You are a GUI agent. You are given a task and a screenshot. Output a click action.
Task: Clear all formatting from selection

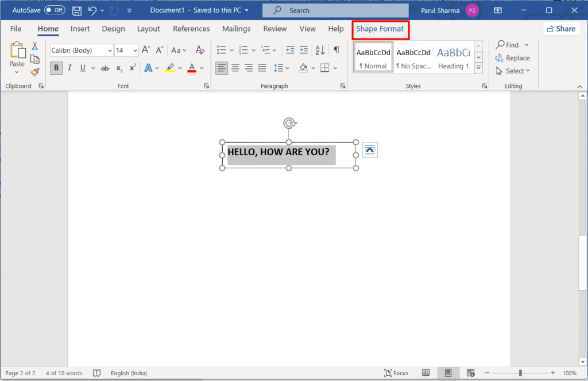[x=200, y=50]
